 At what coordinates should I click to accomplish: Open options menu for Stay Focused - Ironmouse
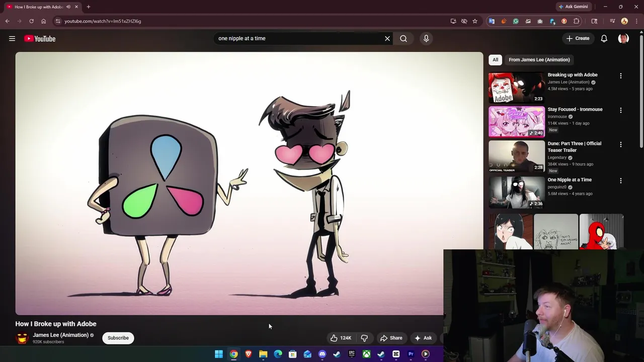[620, 110]
